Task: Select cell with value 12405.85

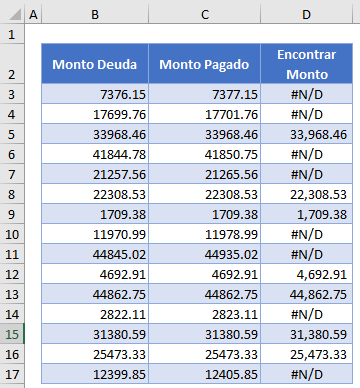Action: click(205, 374)
